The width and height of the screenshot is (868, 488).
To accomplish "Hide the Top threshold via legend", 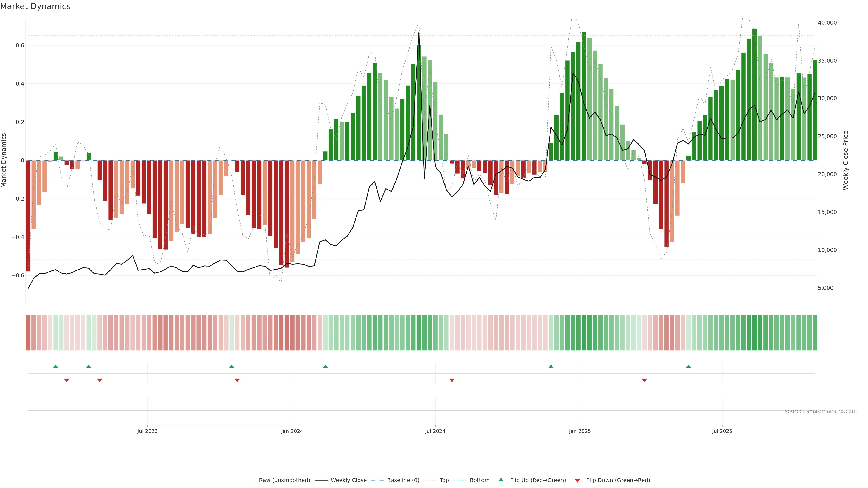I will 444,480.
